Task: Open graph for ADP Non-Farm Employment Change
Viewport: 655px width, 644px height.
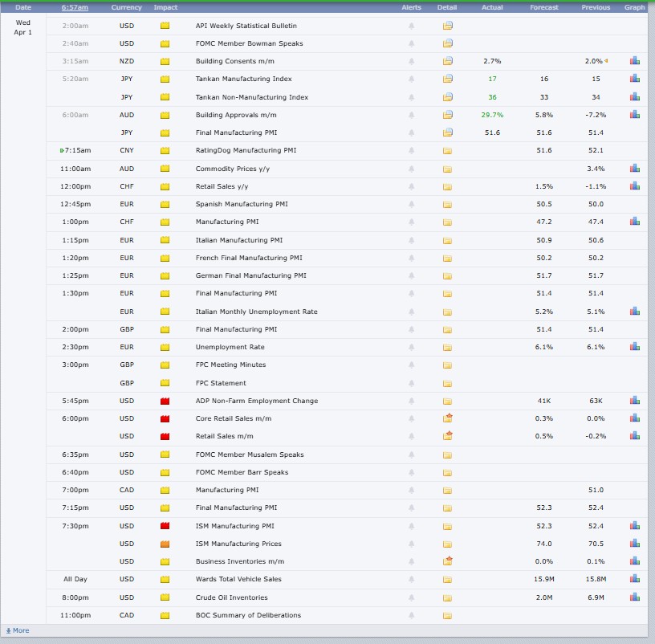Action: point(634,401)
